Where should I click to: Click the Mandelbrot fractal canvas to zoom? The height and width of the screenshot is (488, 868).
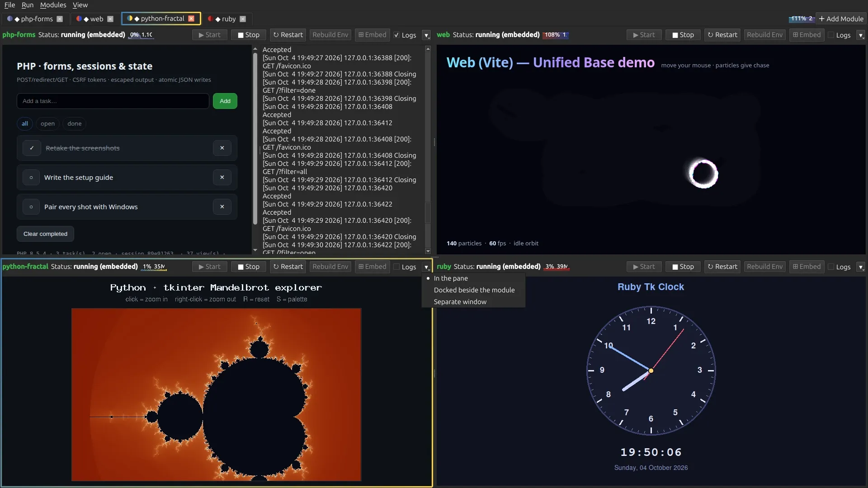click(216, 394)
